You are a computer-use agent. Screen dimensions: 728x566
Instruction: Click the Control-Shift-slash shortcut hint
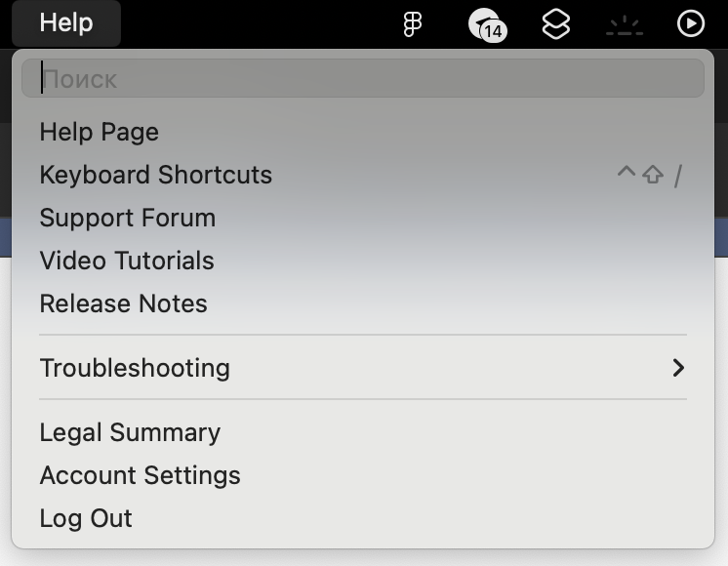[x=651, y=176]
